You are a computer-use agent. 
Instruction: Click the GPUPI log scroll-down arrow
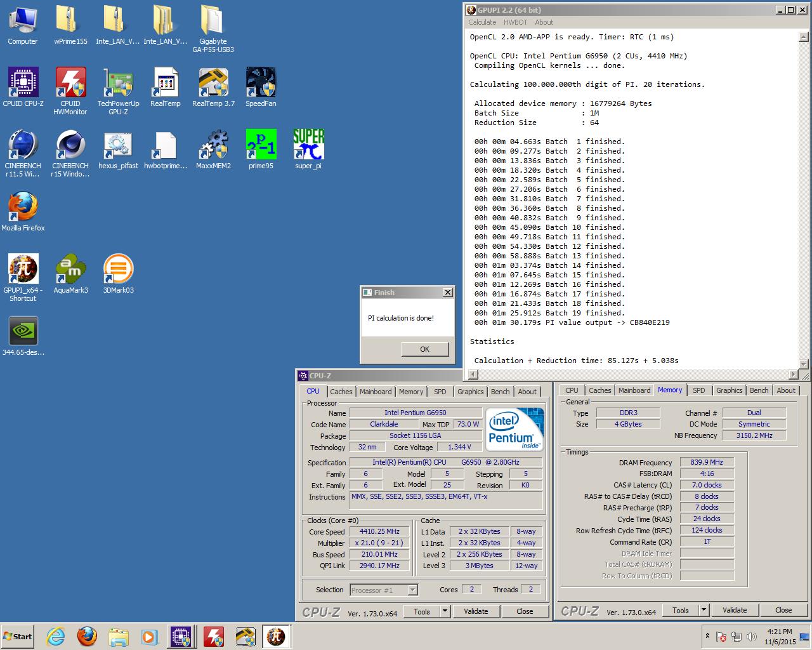[803, 364]
